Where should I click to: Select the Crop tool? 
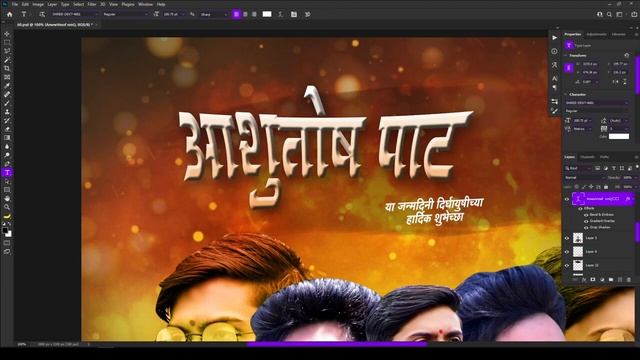[x=7, y=69]
